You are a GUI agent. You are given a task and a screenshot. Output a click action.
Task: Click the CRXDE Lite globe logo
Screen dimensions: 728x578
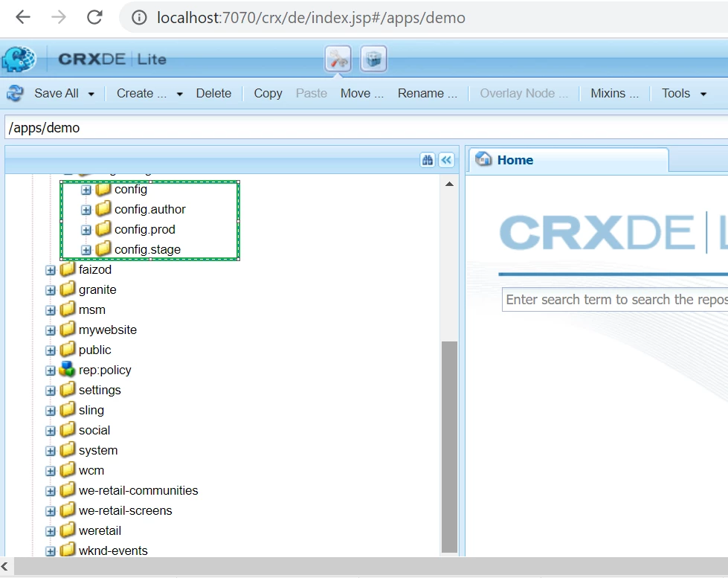pos(19,59)
